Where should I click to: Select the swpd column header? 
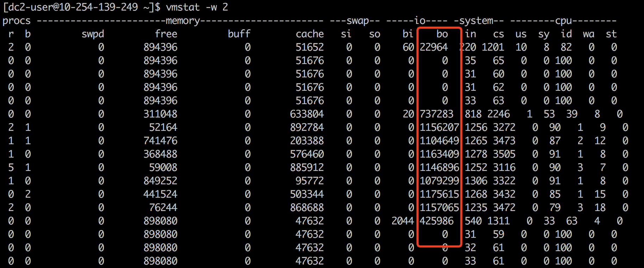[x=93, y=34]
